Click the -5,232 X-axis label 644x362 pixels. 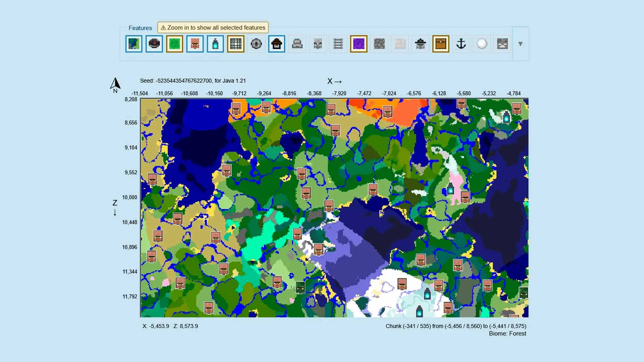(x=489, y=94)
